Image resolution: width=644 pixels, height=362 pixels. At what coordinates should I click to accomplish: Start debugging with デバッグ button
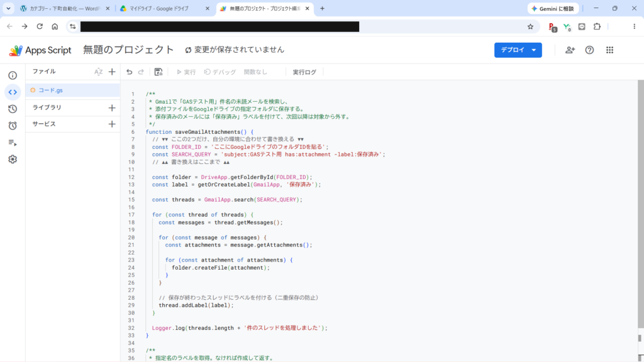220,72
